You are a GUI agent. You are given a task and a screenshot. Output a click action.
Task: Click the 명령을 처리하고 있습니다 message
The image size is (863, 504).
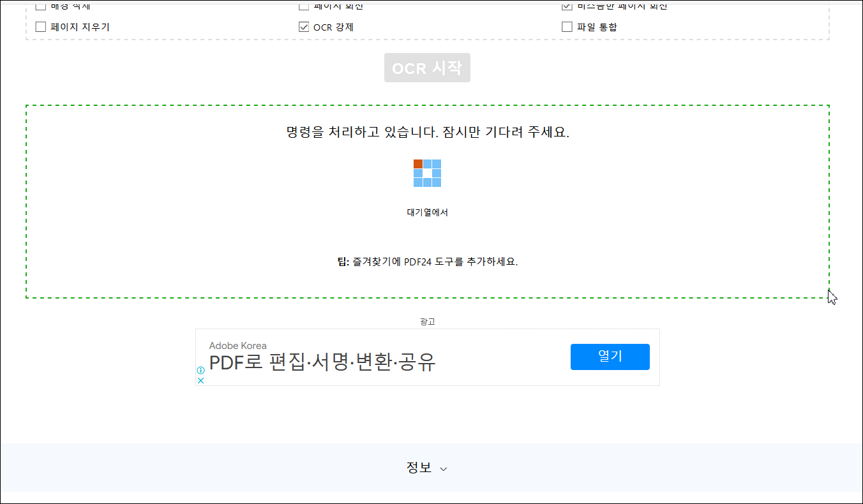click(427, 133)
